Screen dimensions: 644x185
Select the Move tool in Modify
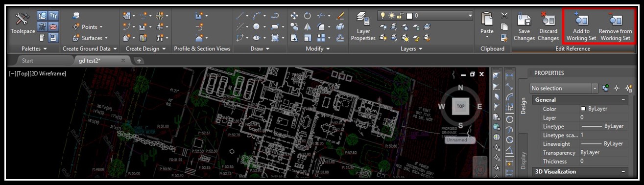[294, 16]
